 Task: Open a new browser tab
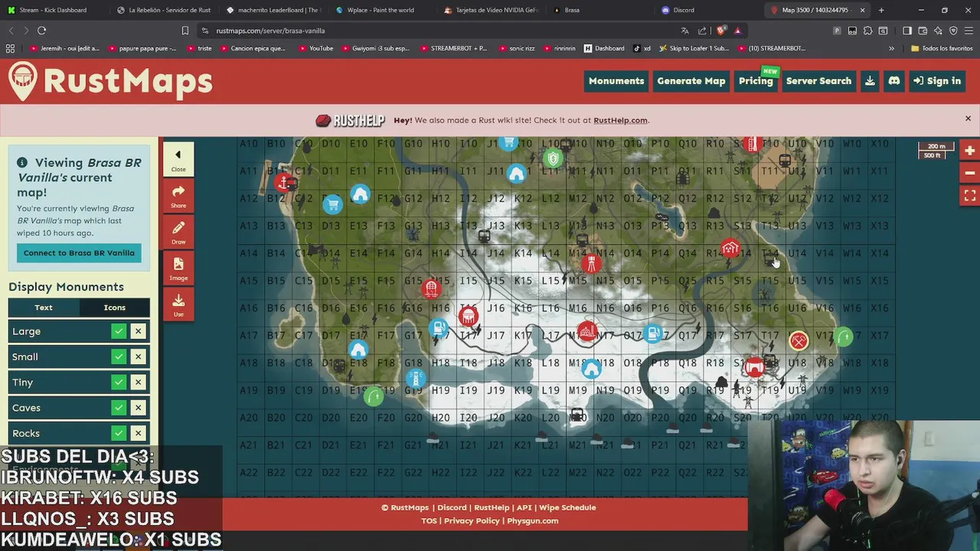(x=881, y=10)
